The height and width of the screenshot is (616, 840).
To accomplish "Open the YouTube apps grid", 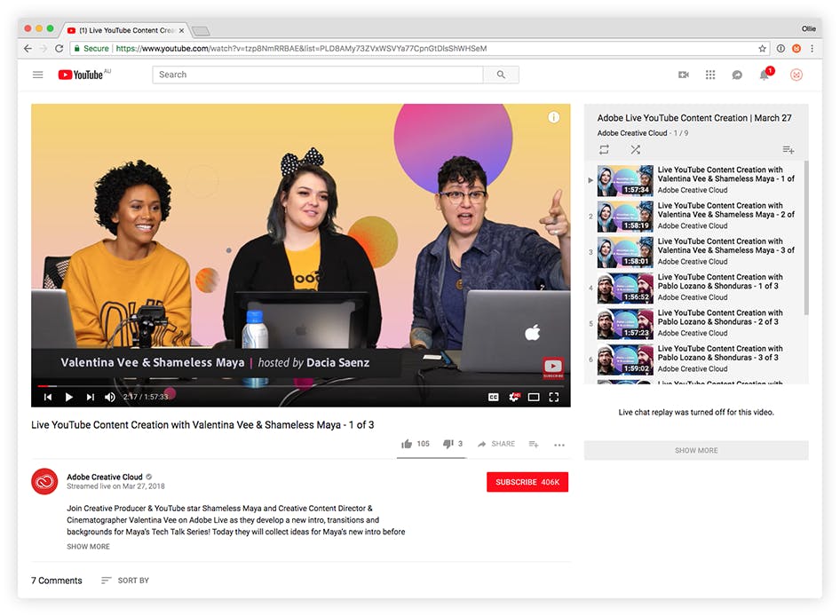I will 710,75.
